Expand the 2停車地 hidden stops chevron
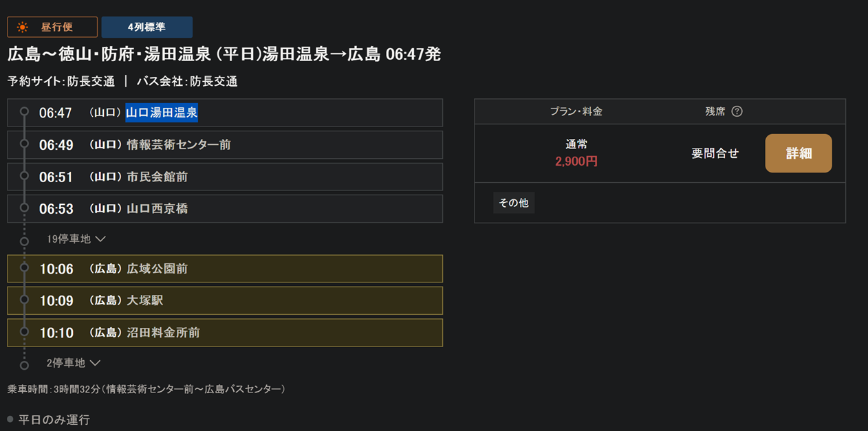The height and width of the screenshot is (431, 868). pos(95,363)
